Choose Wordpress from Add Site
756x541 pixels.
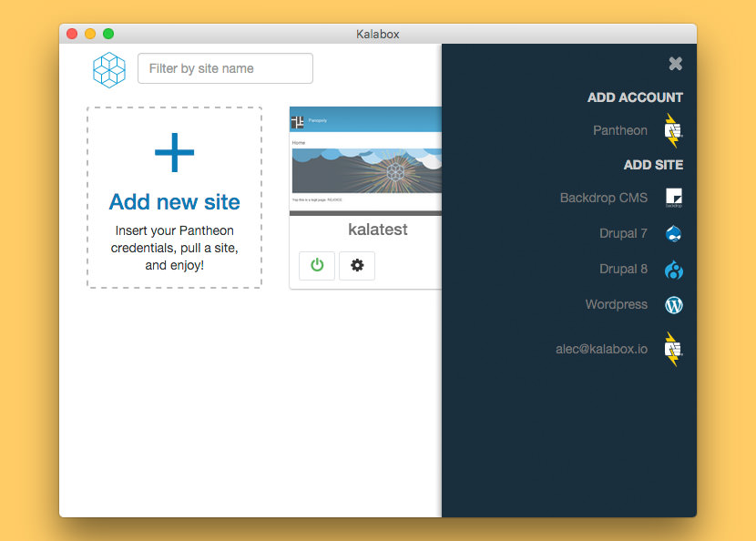click(616, 305)
